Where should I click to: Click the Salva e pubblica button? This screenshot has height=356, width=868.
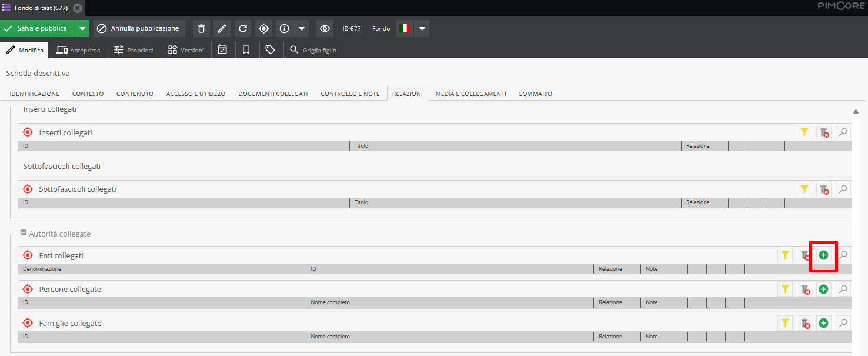(x=37, y=28)
